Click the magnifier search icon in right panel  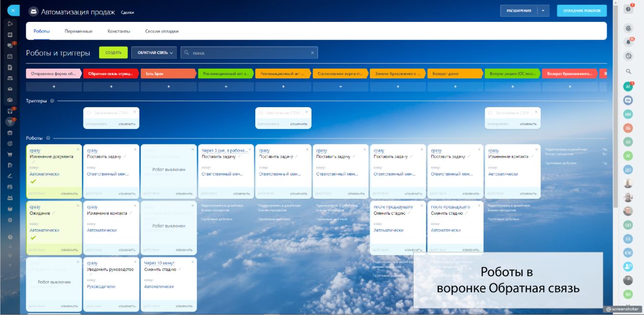pos(628,71)
